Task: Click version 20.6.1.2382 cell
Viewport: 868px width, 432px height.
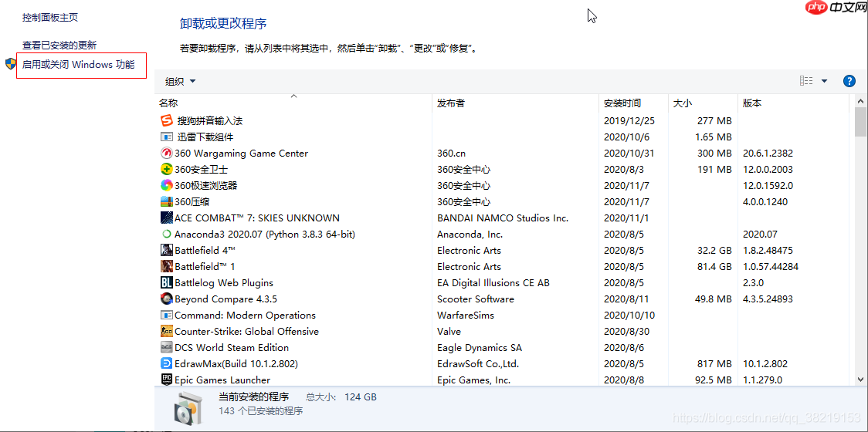Action: 768,154
